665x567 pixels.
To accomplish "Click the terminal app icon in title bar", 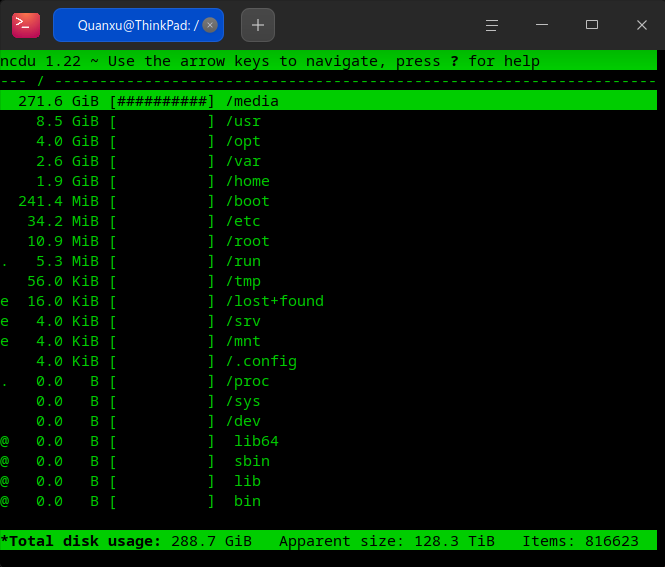I will 26,25.
